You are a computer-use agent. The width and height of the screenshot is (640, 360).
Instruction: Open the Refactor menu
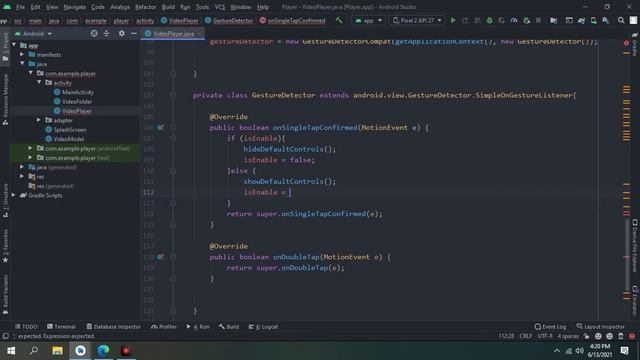(x=146, y=7)
